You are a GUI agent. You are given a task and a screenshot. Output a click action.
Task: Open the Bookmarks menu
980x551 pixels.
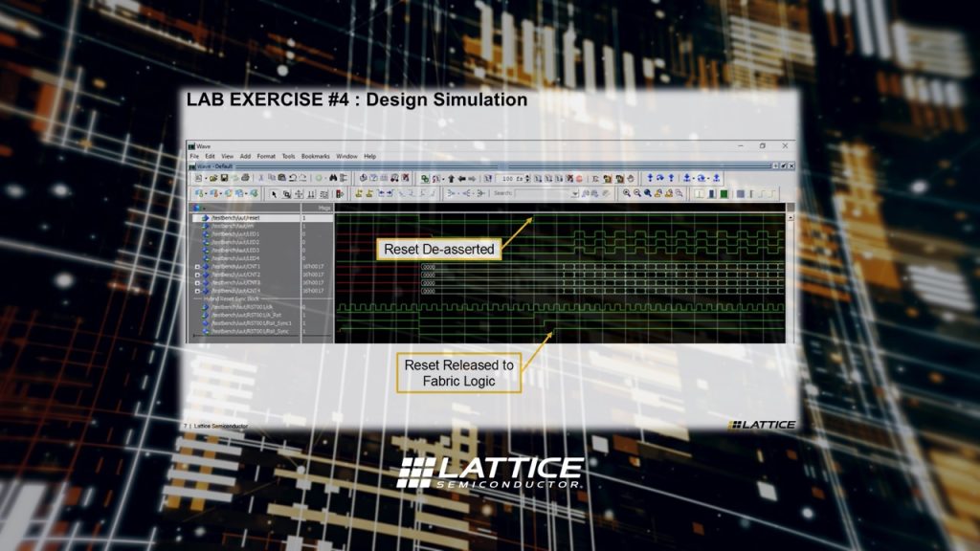[316, 156]
